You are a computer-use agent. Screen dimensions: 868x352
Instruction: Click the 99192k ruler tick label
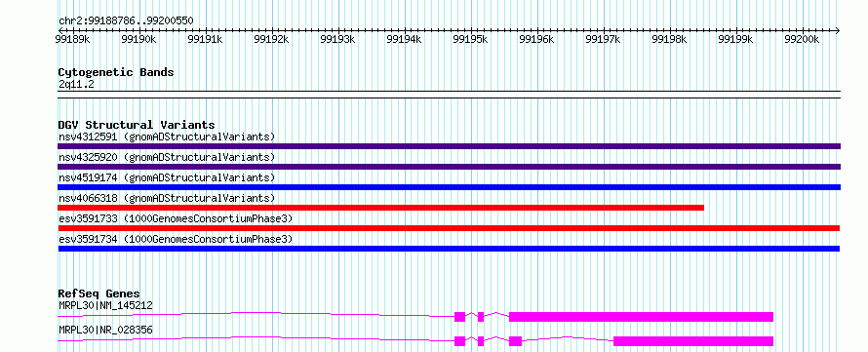(271, 39)
